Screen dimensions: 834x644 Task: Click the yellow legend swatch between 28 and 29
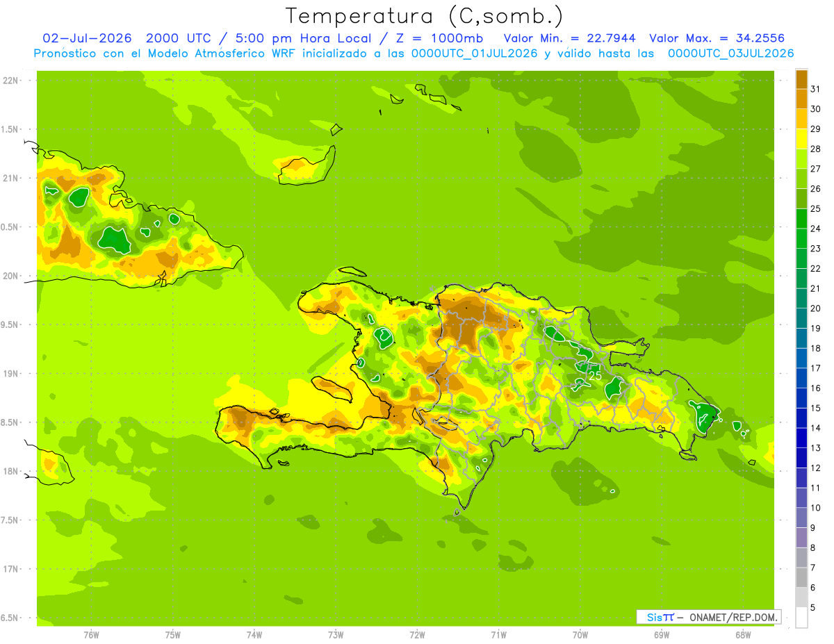(801, 139)
